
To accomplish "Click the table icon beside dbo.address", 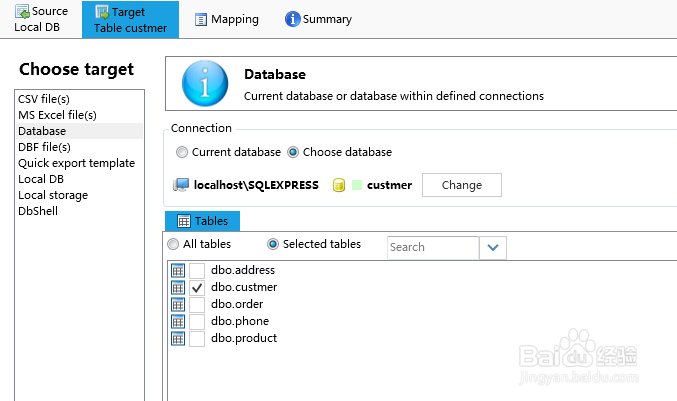I will tap(178, 270).
